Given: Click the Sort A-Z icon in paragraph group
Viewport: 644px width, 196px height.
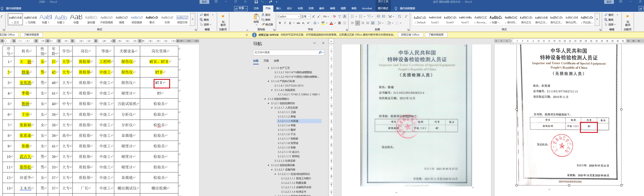Looking at the screenshot, I should click(x=400, y=16).
